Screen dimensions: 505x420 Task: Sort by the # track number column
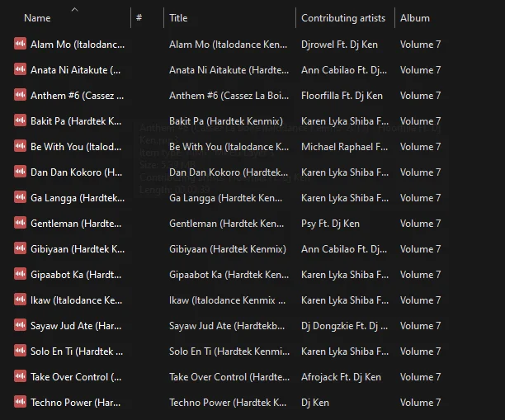(139, 17)
